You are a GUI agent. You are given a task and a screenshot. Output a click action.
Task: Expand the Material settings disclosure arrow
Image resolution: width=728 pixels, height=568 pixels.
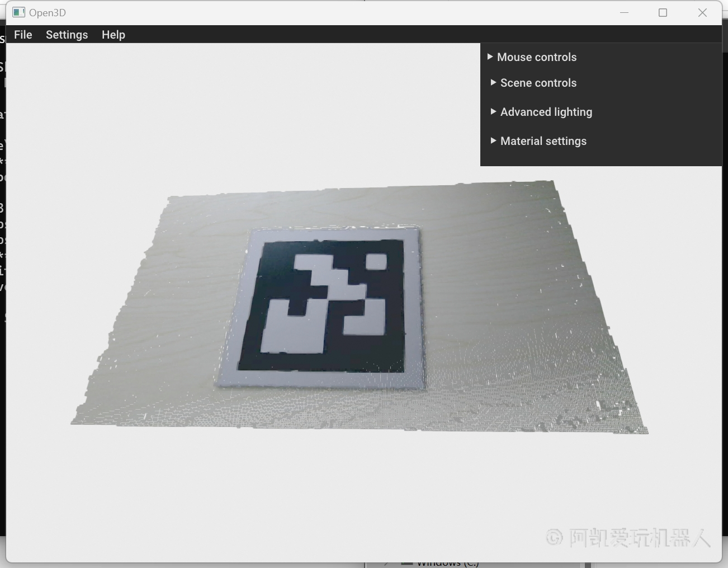point(493,140)
